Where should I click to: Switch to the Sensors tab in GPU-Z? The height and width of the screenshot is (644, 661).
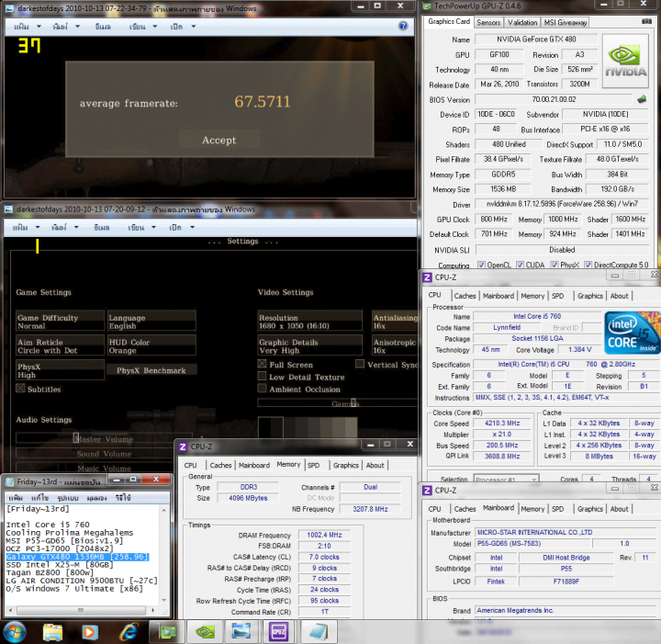(488, 22)
